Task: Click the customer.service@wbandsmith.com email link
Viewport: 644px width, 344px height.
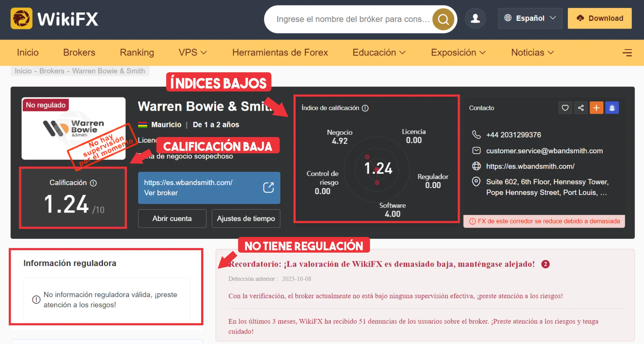Action: coord(544,151)
